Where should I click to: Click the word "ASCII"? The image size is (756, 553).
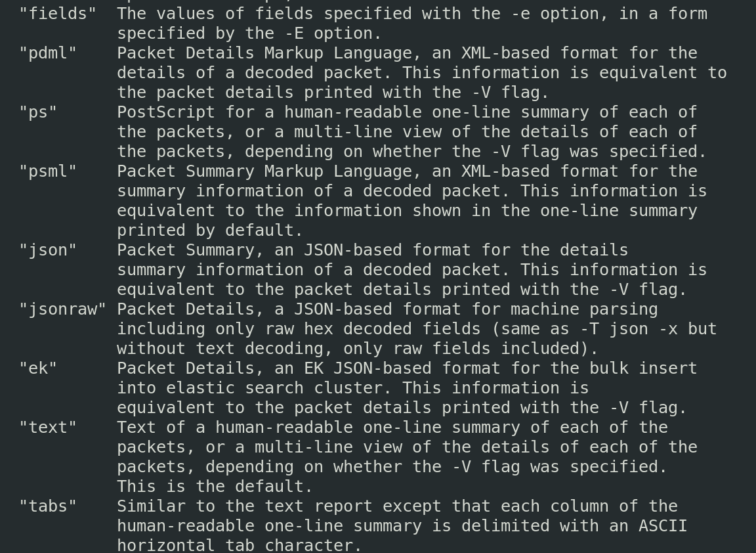coord(663,526)
